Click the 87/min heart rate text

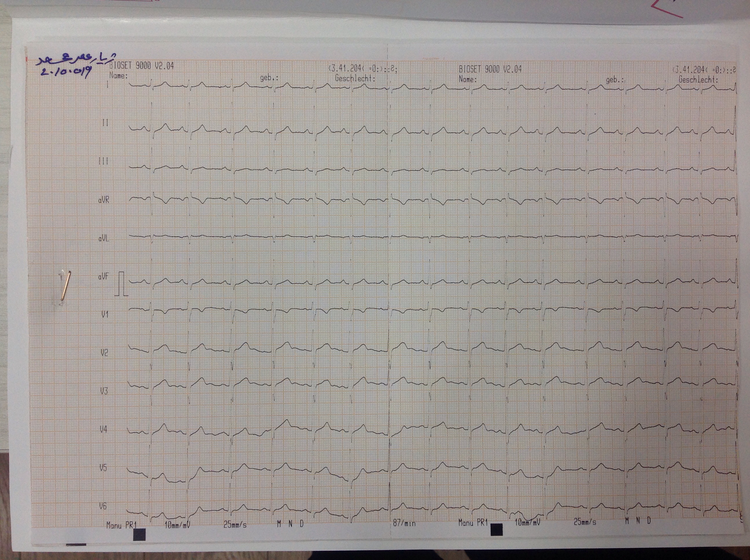coord(404,523)
